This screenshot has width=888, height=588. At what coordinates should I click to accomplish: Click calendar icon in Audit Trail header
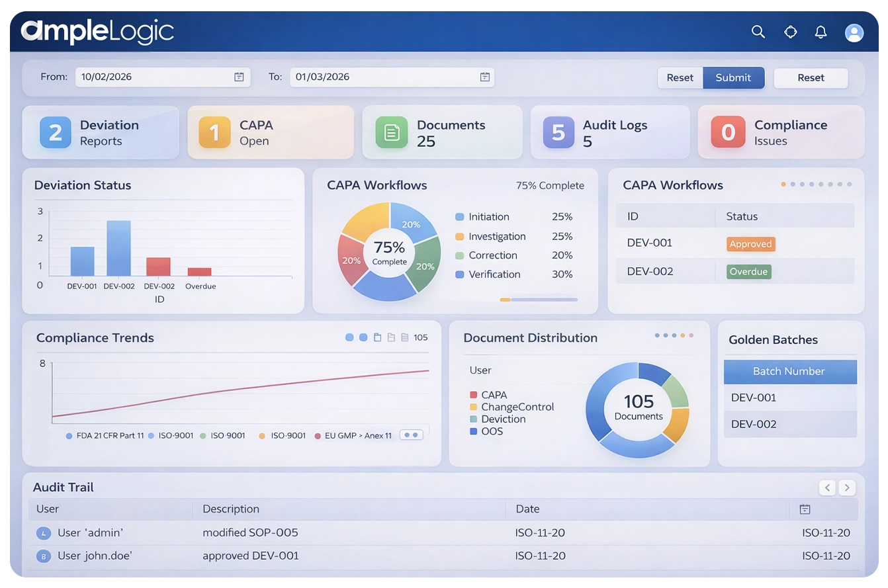pos(805,509)
